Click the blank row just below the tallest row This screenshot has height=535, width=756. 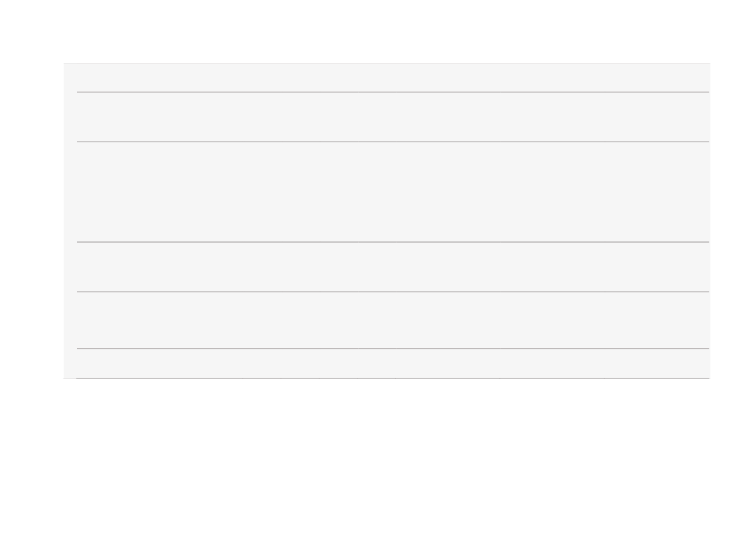point(393,267)
